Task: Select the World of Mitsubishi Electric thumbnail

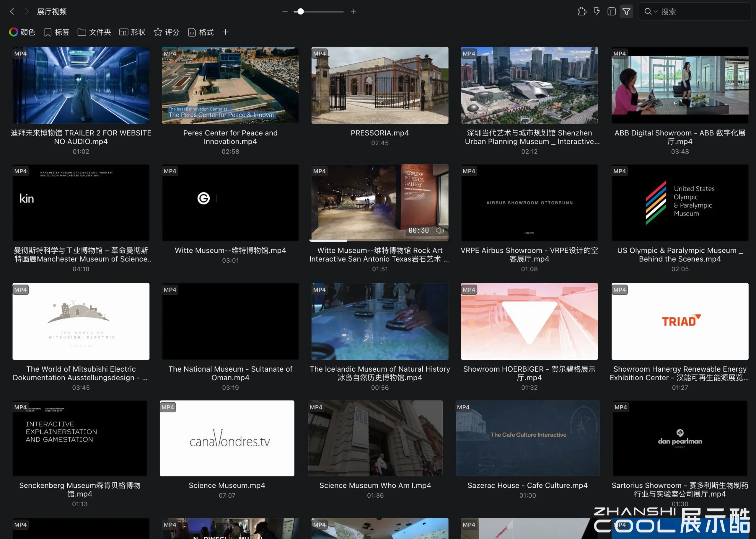Action: tap(81, 321)
